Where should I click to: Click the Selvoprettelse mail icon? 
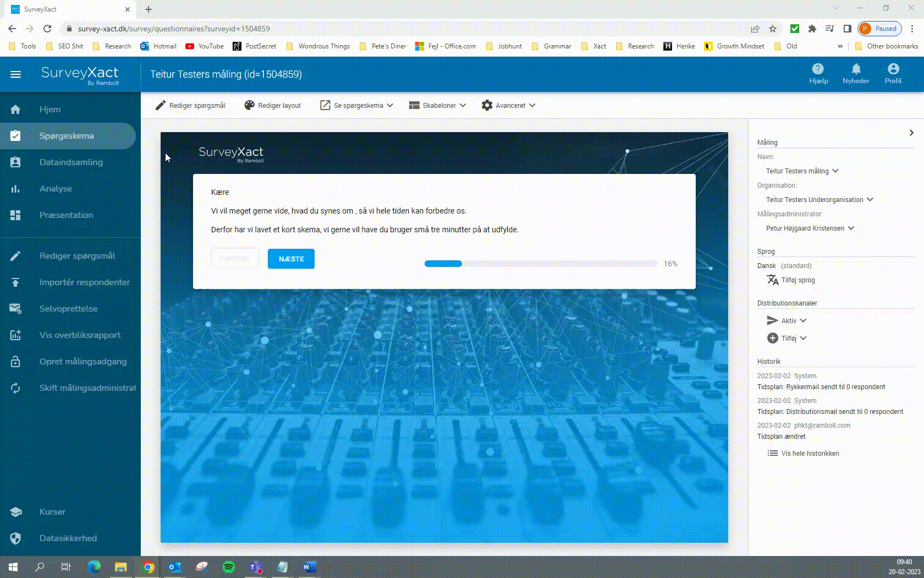(x=15, y=309)
